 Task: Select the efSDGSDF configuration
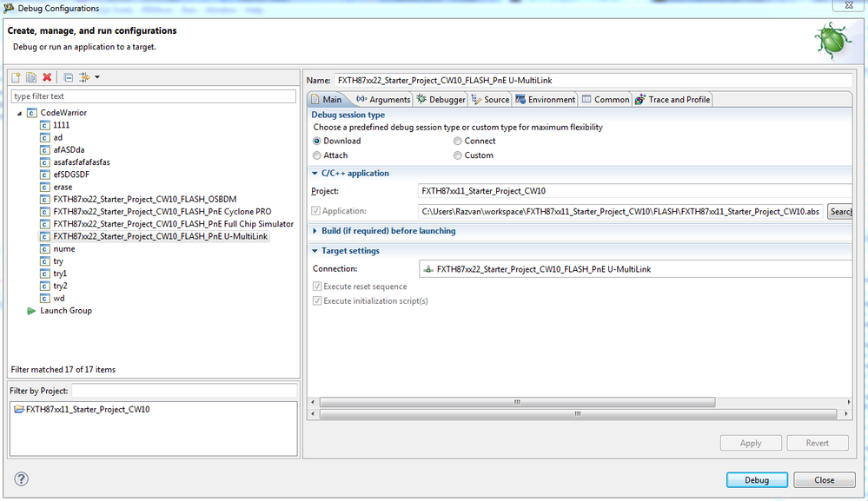pyautogui.click(x=71, y=175)
